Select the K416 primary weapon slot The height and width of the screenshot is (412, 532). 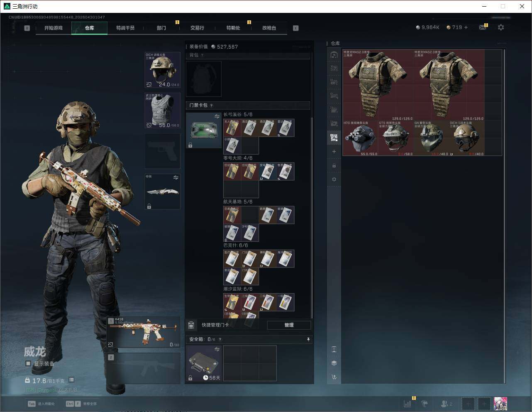pos(144,332)
